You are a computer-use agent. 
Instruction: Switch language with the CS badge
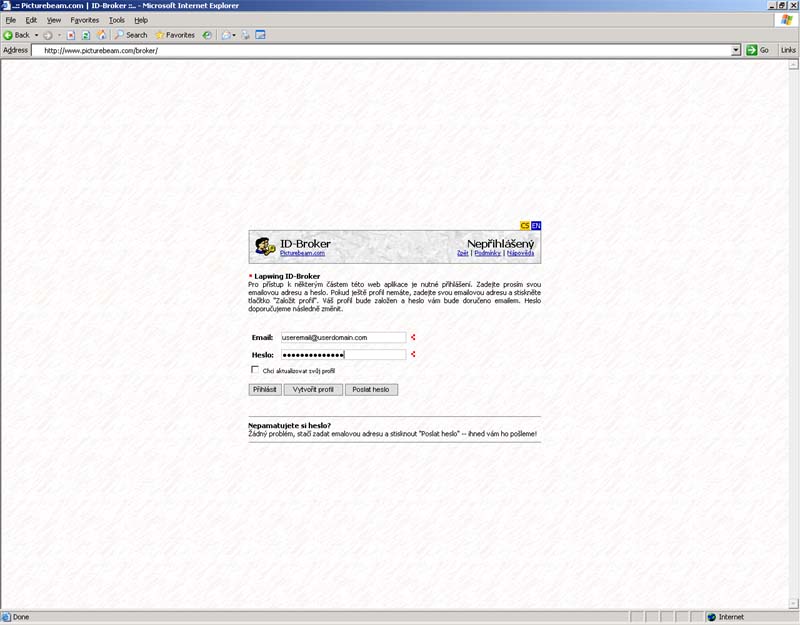tap(526, 226)
